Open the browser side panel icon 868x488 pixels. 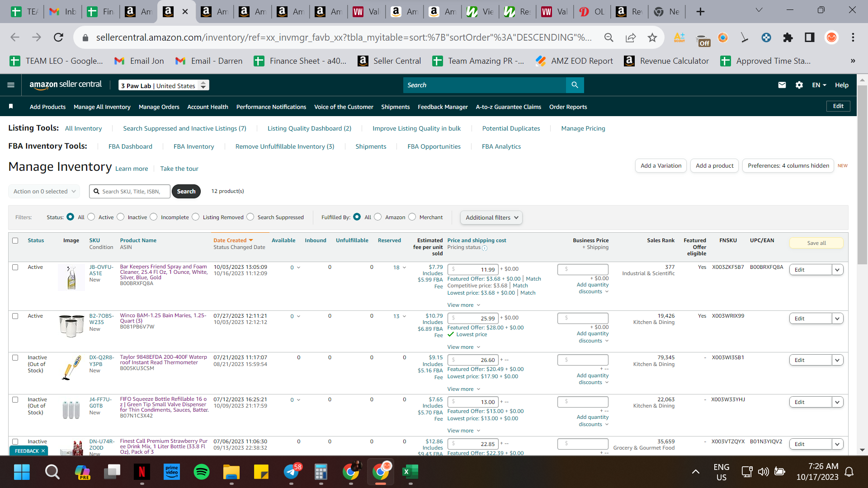click(809, 38)
